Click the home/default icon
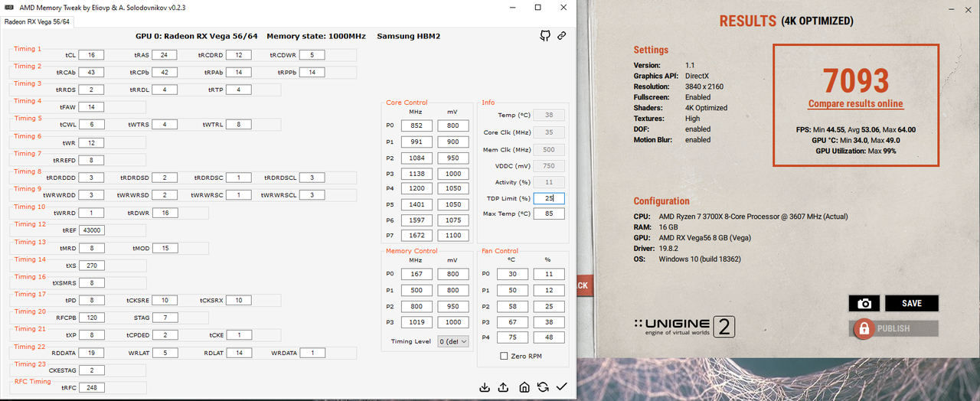 [x=524, y=387]
